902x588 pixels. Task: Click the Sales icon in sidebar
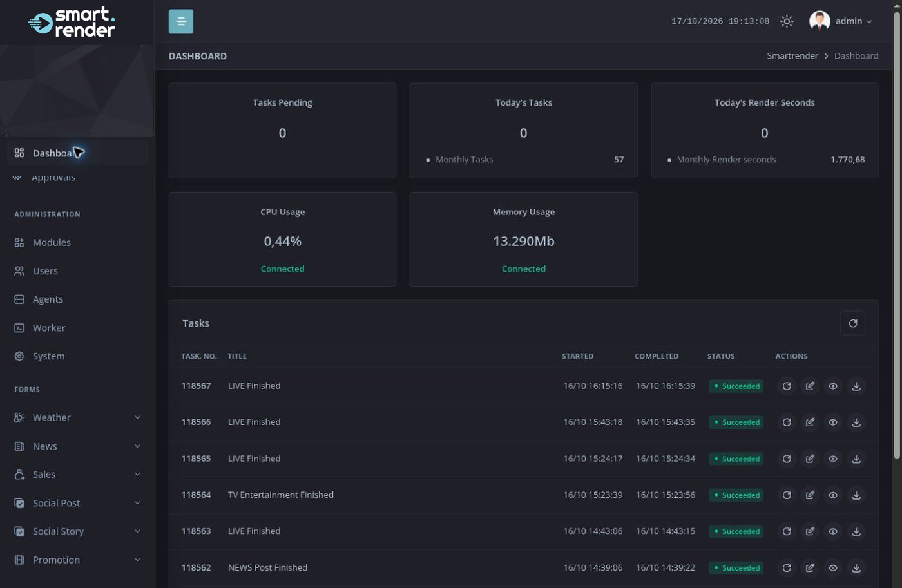19,475
